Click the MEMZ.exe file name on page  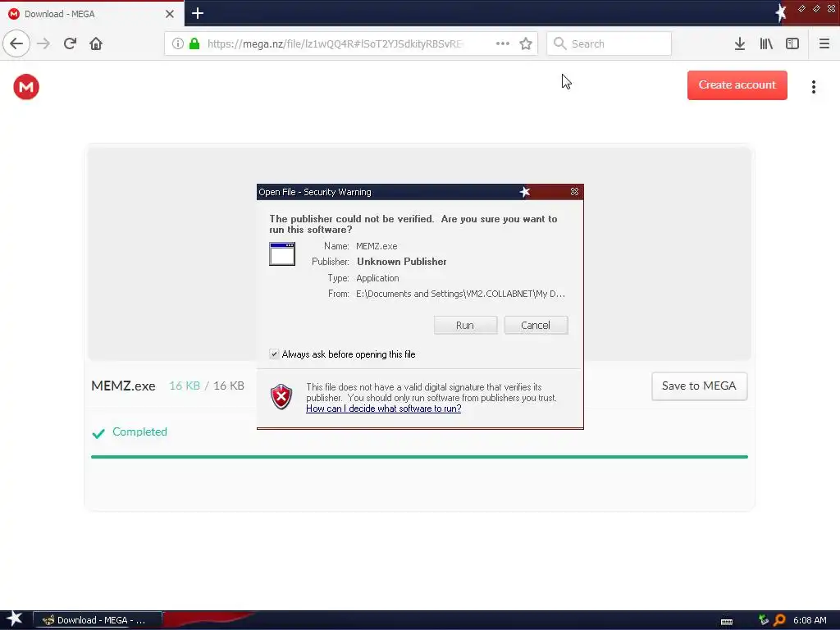(x=123, y=386)
